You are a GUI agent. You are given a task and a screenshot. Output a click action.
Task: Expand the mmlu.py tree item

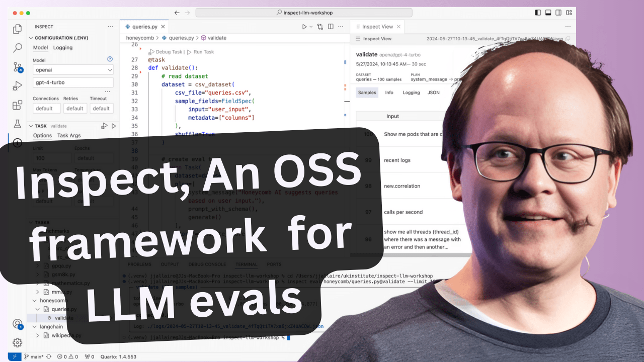(x=37, y=292)
